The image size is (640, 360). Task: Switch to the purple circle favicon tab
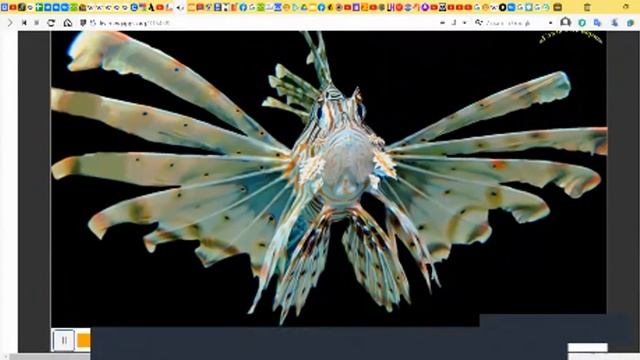425,7
